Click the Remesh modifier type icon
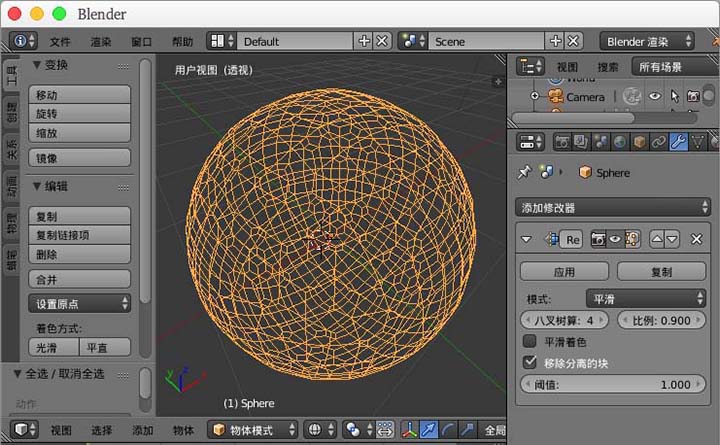This screenshot has width=720, height=445. coord(551,239)
